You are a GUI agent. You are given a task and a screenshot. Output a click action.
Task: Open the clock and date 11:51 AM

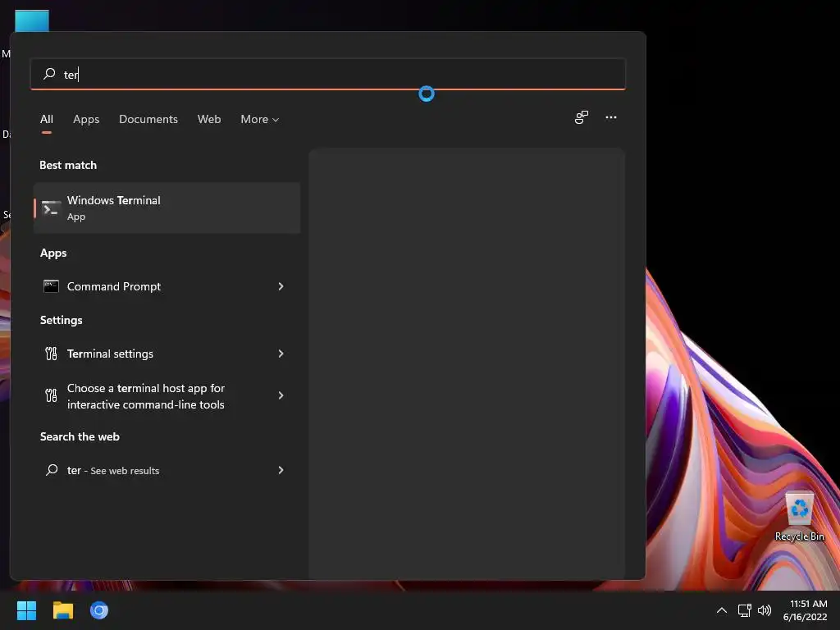[x=806, y=610]
